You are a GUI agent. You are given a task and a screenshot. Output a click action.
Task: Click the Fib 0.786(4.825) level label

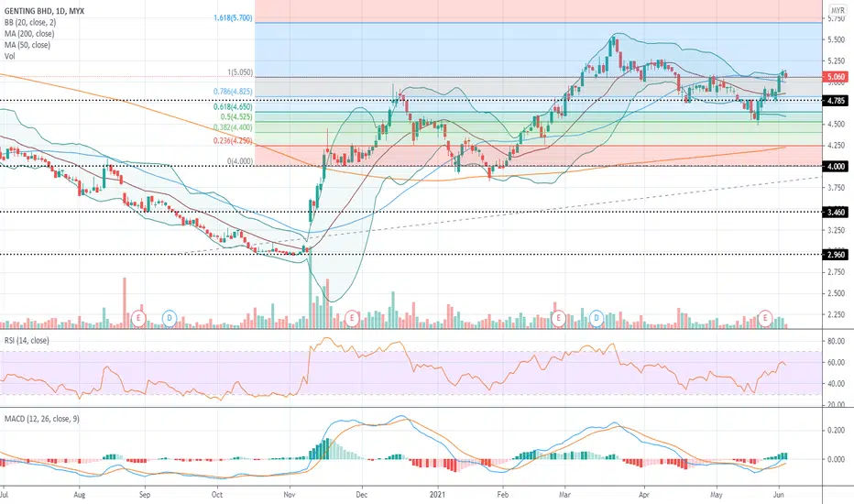[x=233, y=92]
